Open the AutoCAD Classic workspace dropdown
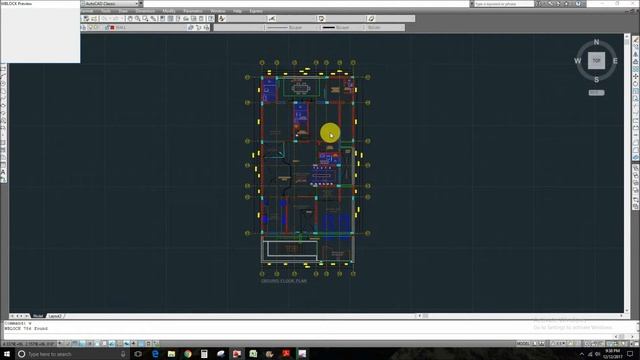The height and width of the screenshot is (360, 640). (x=111, y=4)
